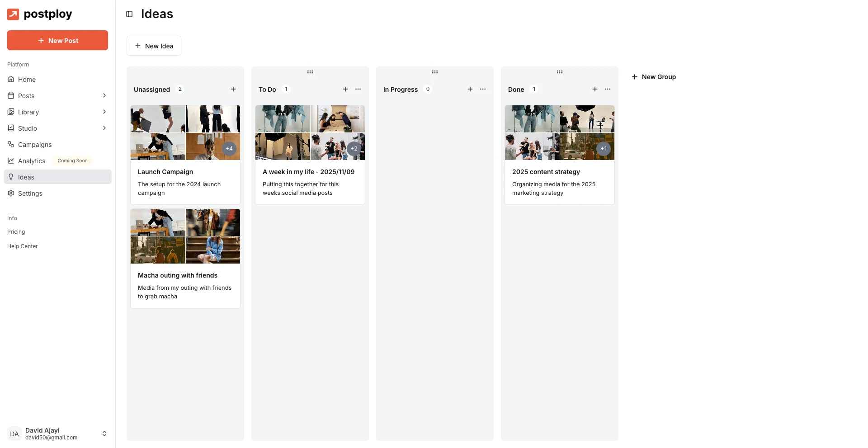Click Macha outing description text

[x=184, y=292]
